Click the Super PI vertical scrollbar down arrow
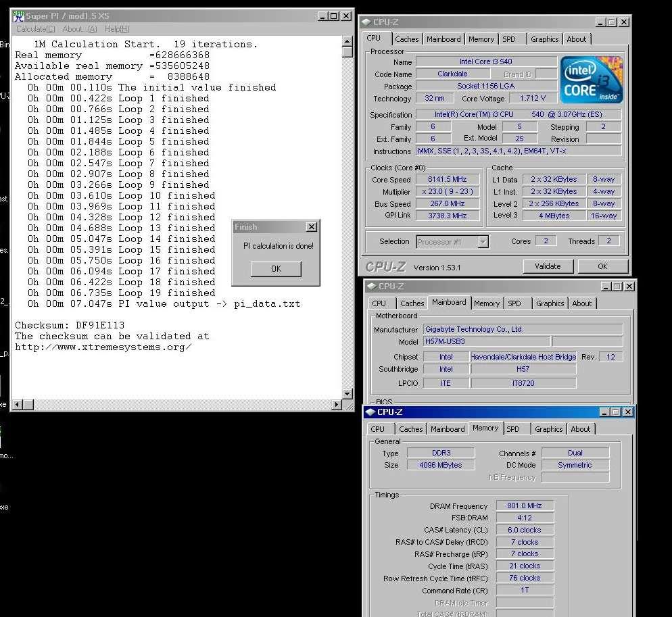 [347, 393]
